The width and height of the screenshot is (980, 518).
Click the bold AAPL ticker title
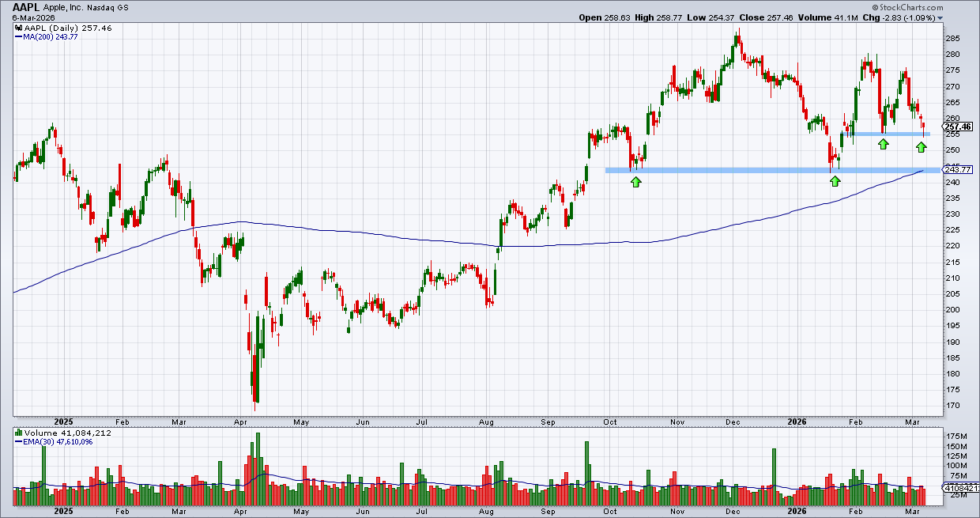(x=28, y=6)
